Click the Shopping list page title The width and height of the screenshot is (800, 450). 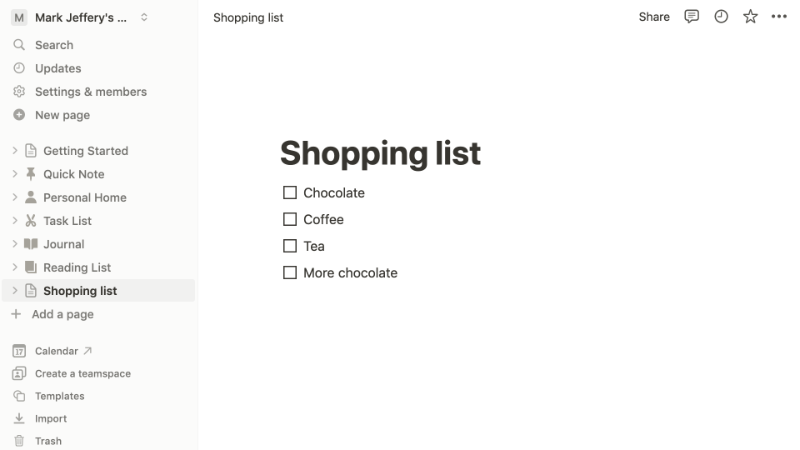(380, 153)
